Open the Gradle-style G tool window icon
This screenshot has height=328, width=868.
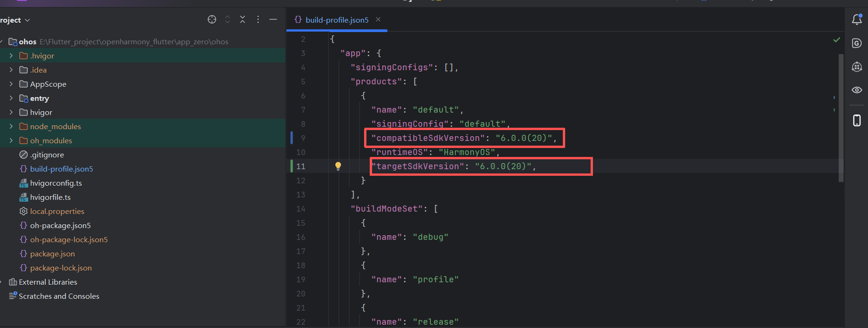coord(857,43)
